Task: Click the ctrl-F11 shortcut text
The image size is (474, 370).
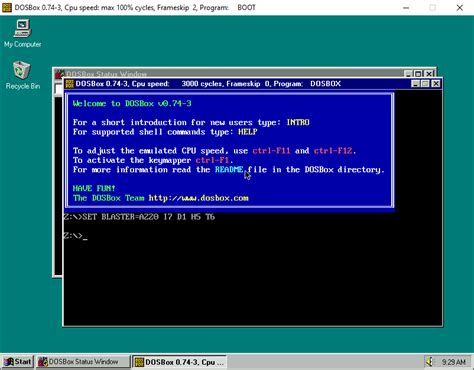Action: pos(271,151)
